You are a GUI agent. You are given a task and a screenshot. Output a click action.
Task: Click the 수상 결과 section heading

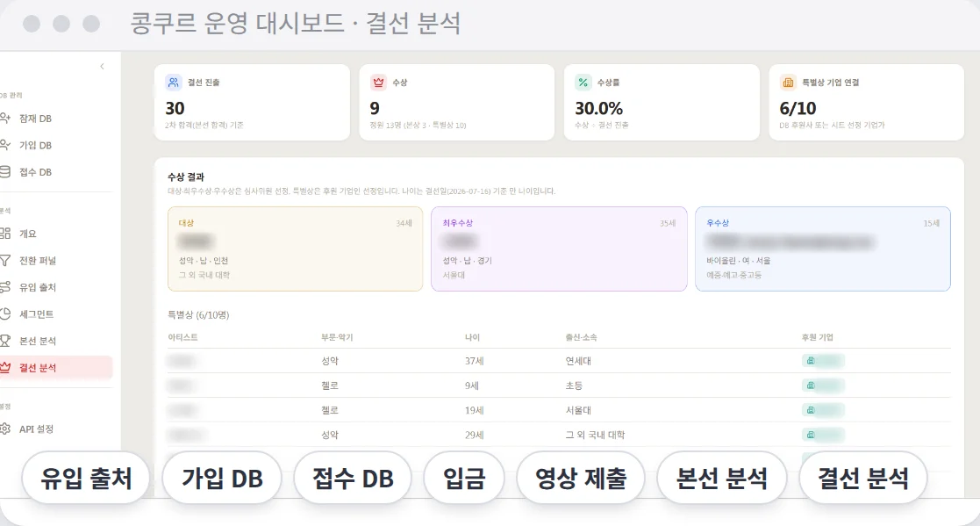coord(186,177)
